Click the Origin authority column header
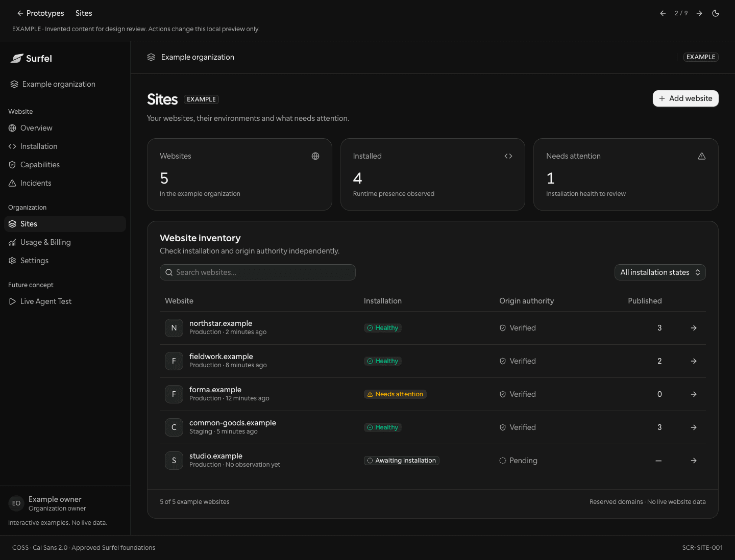The image size is (735, 560). [526, 301]
